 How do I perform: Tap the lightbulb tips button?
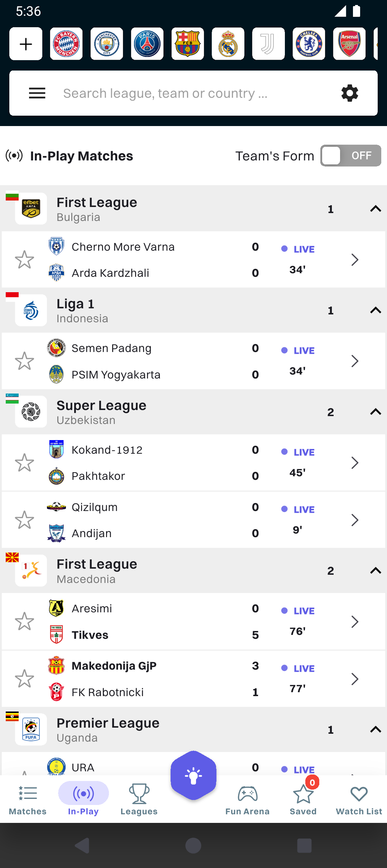[x=193, y=775]
